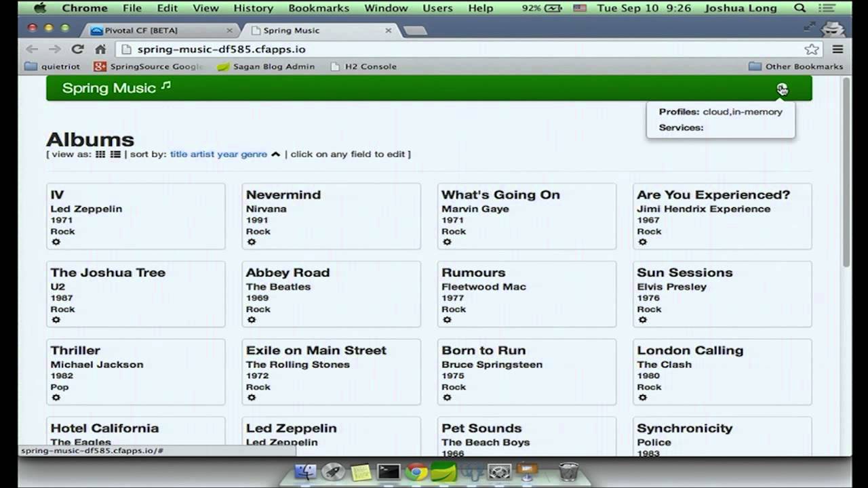Open the Users menu
This screenshot has height=488, width=868.
point(437,8)
